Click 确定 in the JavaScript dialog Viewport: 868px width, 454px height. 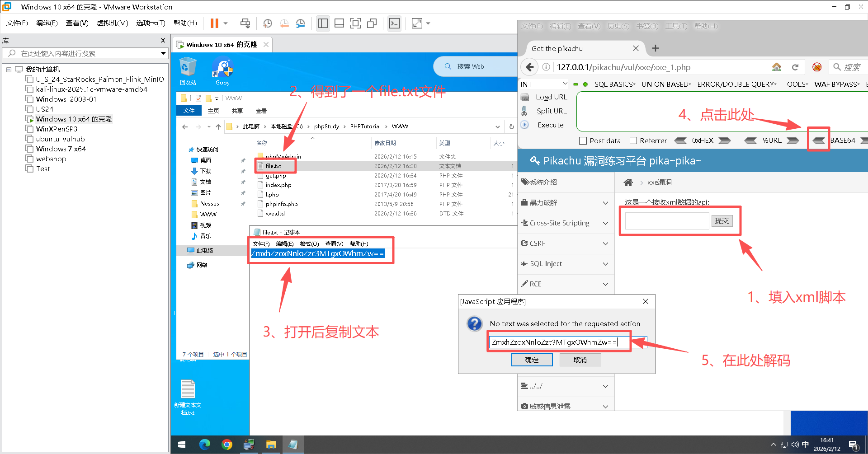tap(532, 360)
